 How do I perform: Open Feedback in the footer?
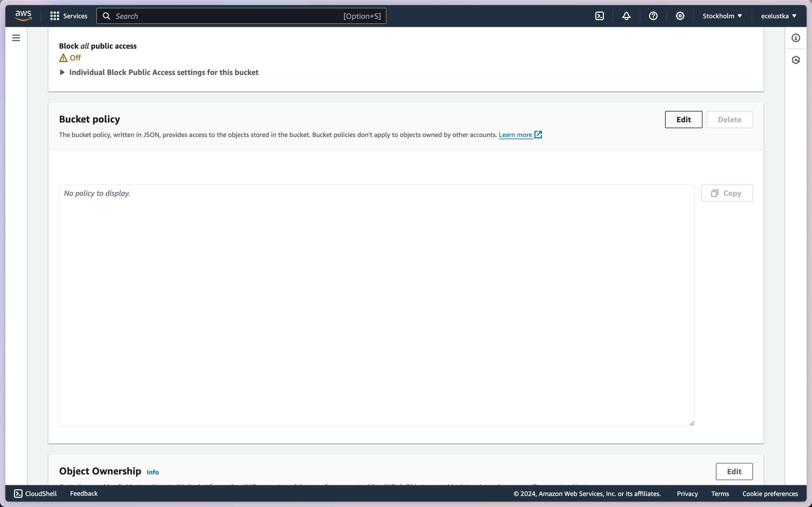[84, 494]
